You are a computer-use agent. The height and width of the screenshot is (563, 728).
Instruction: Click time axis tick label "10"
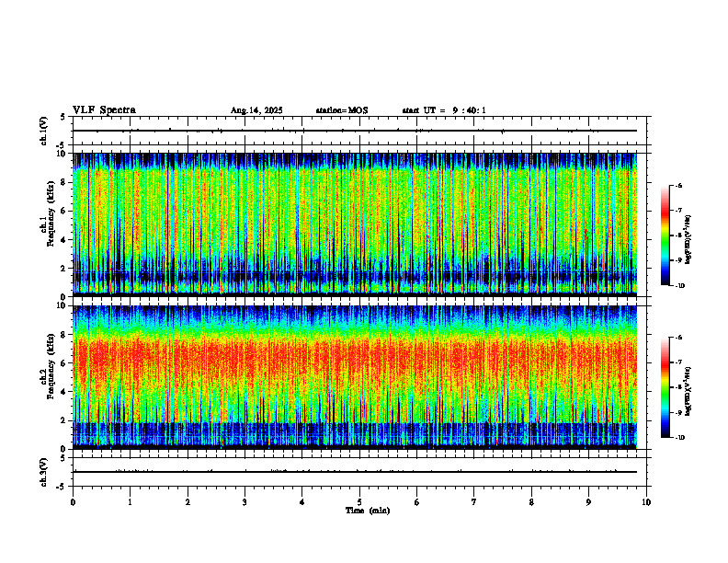[646, 502]
